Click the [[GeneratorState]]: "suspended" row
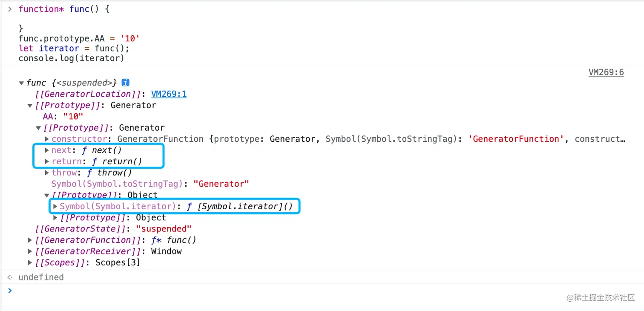The image size is (644, 311). click(x=113, y=229)
